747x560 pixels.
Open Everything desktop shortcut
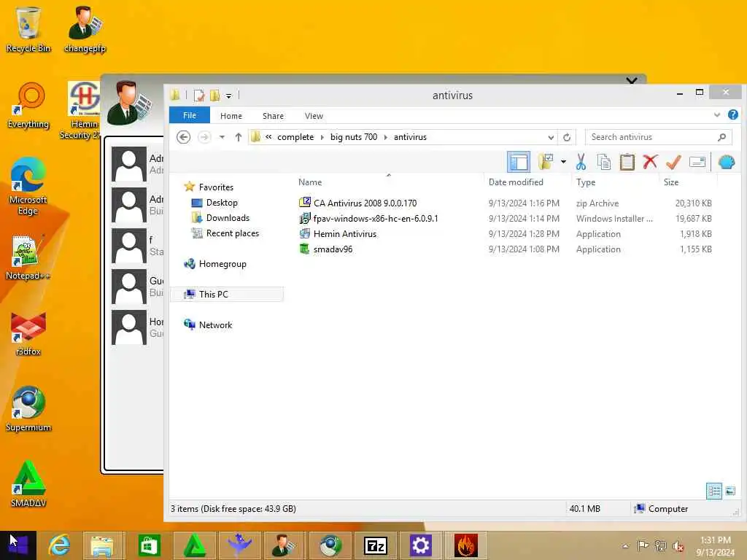(x=28, y=106)
